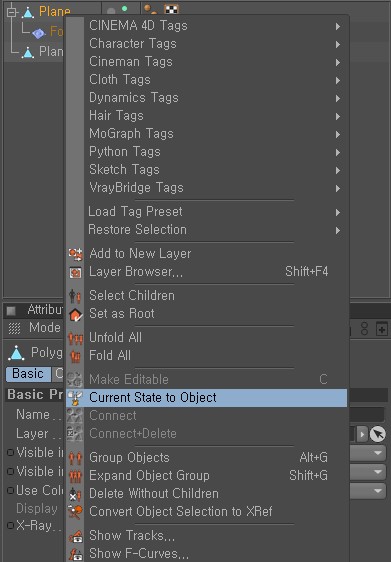Click the Select Children icon

click(x=75, y=296)
